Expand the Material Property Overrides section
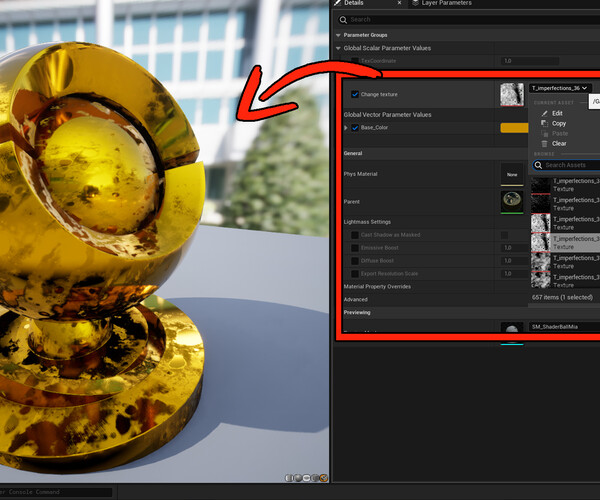This screenshot has height=500, width=600. pyautogui.click(x=377, y=287)
